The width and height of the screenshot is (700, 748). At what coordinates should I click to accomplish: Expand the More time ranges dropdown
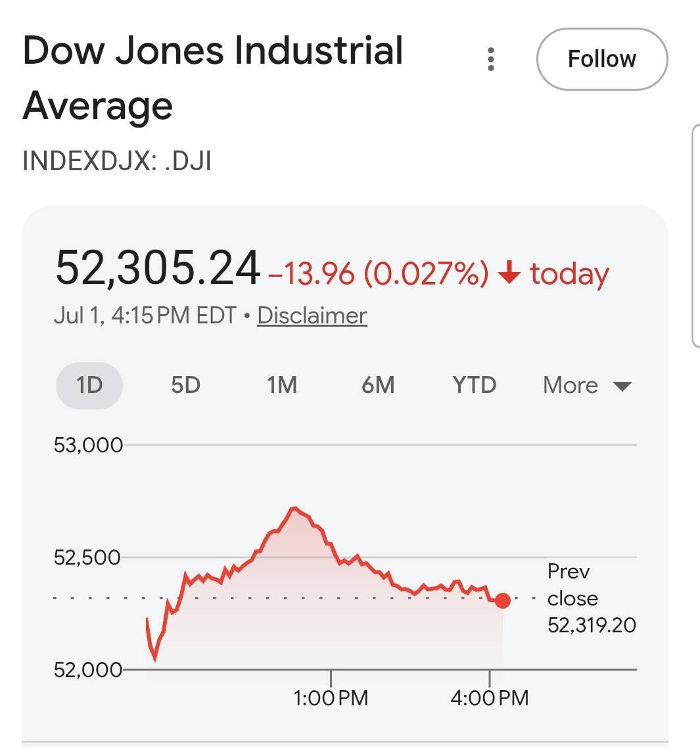click(588, 385)
